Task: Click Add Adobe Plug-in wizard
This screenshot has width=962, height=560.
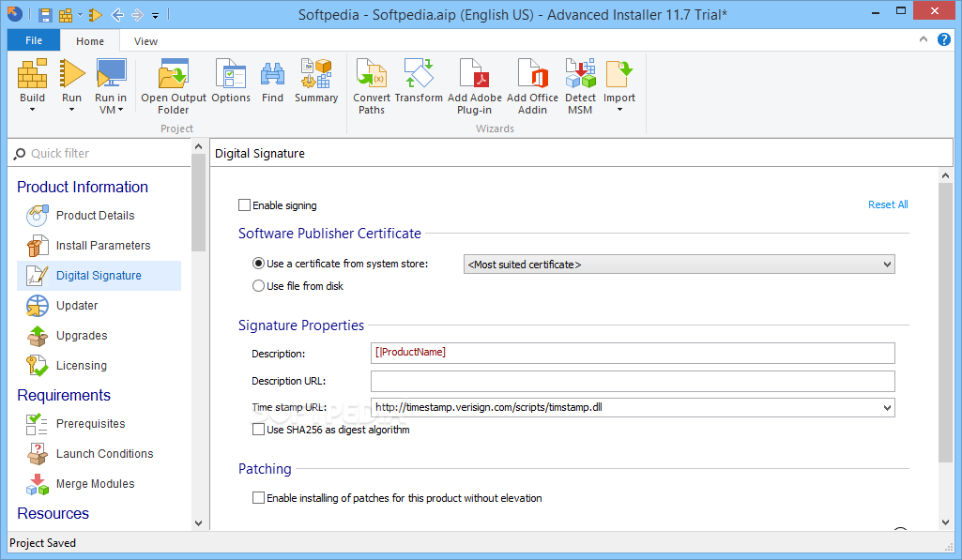Action: [x=474, y=73]
